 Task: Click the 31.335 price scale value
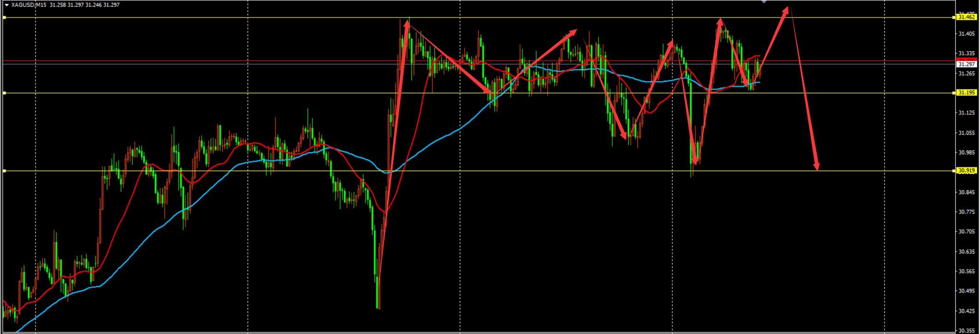pyautogui.click(x=966, y=54)
